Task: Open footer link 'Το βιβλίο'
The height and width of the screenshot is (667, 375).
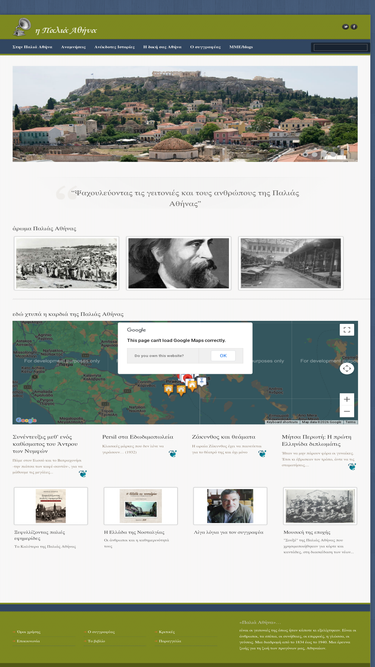Action: [97, 641]
